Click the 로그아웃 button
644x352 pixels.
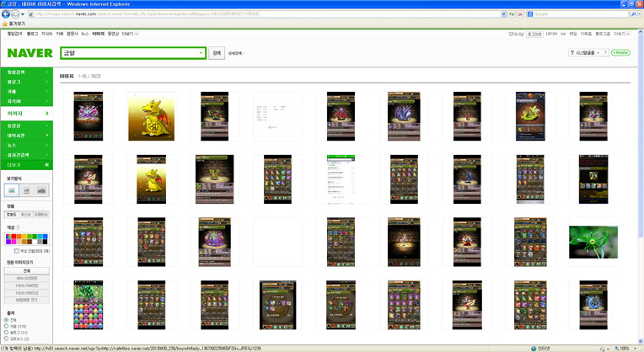tap(534, 34)
